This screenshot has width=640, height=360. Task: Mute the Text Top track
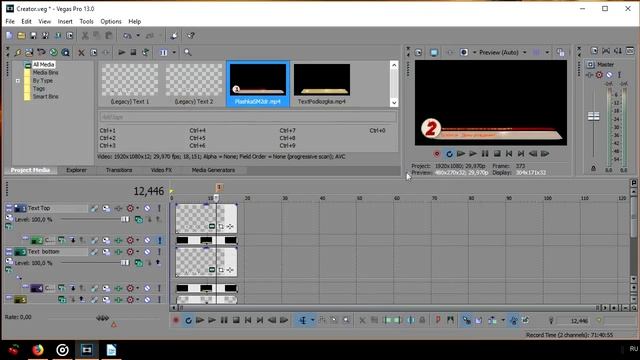[147, 209]
